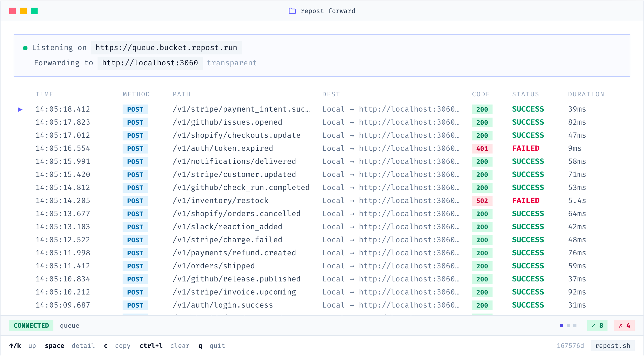The height and width of the screenshot is (356, 644).
Task: Select the /v1/slack/reaction_added request row
Action: click(x=322, y=227)
